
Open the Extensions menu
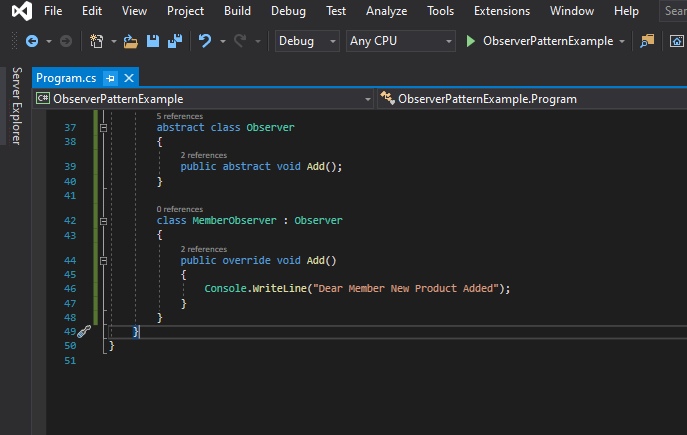(x=502, y=11)
